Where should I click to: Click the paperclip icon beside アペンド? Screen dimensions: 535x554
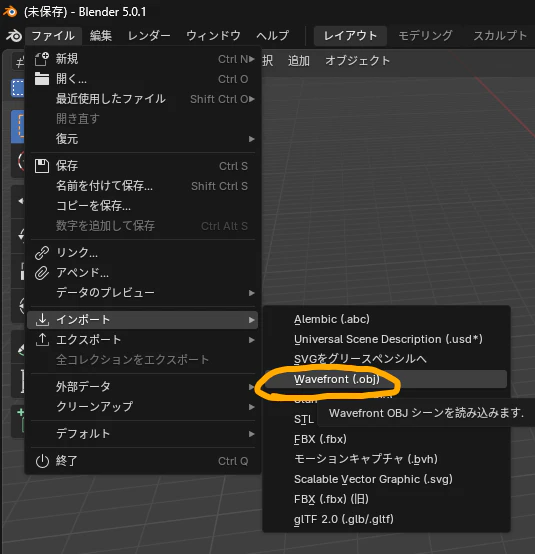[42, 273]
